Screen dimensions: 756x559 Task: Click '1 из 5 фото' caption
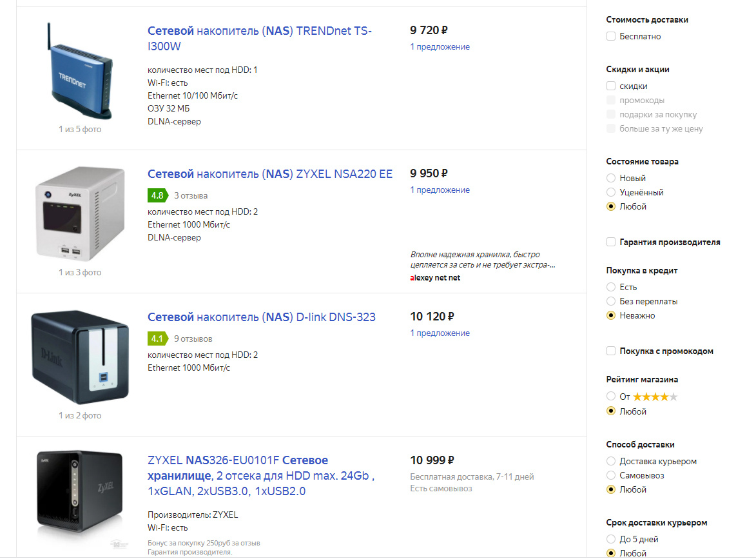[x=80, y=129]
